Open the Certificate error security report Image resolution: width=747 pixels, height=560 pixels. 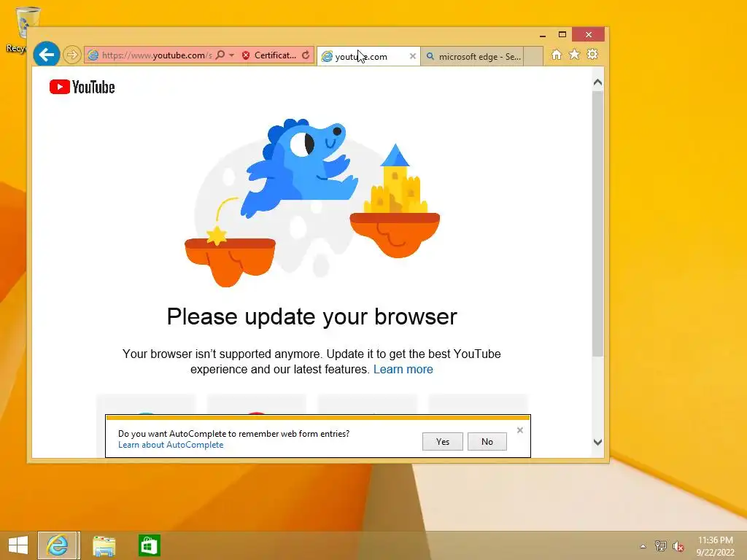coord(274,55)
